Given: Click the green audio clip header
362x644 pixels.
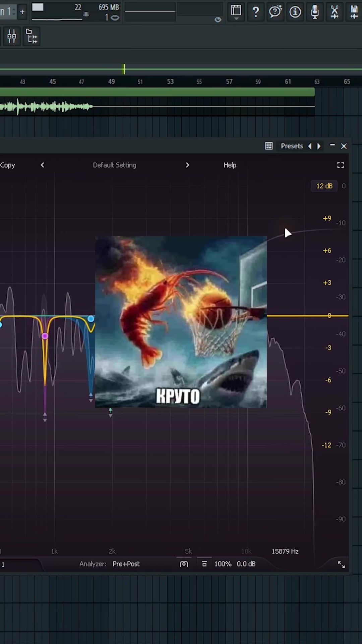Looking at the screenshot, I should point(157,92).
